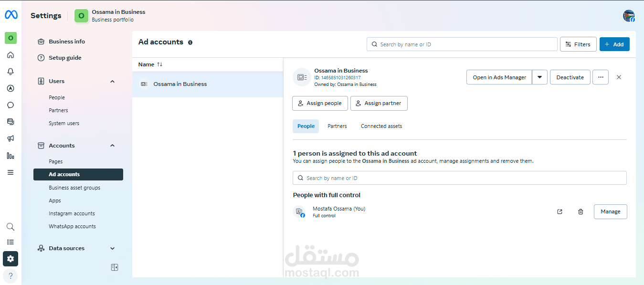Screen dimensions: 644x285
Task: Open Business asset groups
Action: coord(74,188)
